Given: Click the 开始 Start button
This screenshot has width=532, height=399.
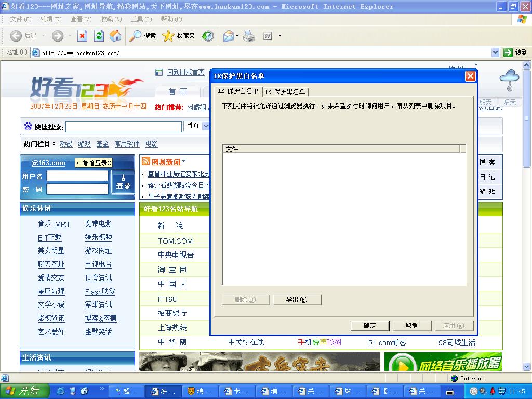Looking at the screenshot, I should (x=25, y=391).
